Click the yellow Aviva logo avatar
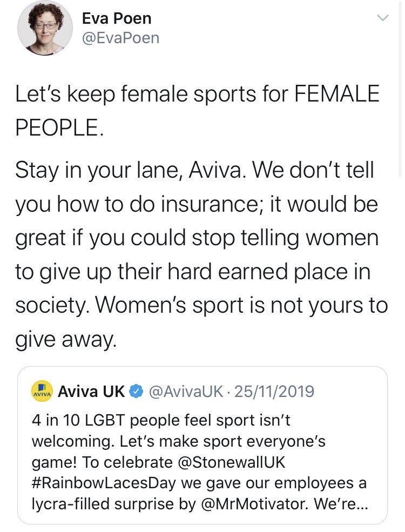This screenshot has height=532, width=405. coord(42,392)
